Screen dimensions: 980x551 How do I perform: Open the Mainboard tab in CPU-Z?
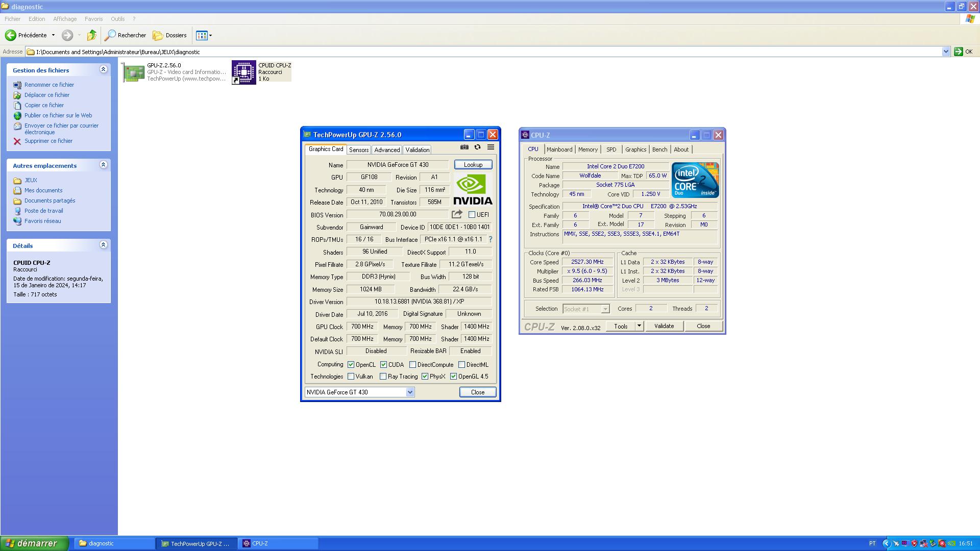pyautogui.click(x=559, y=149)
